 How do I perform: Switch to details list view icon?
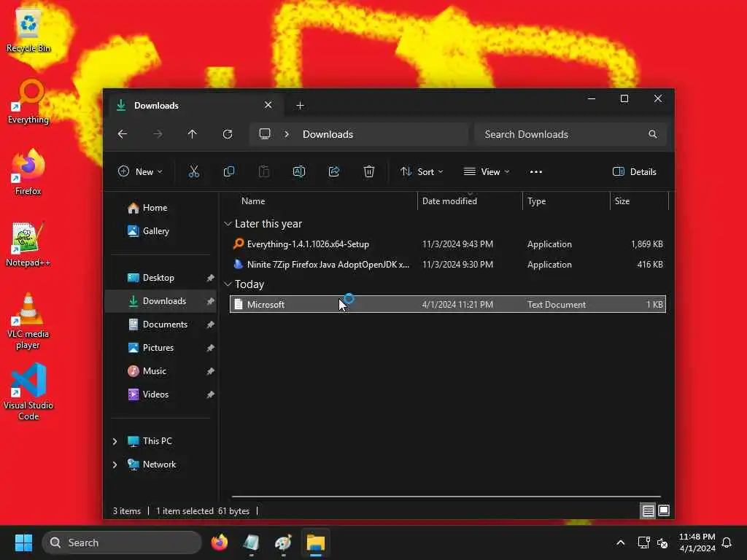648,511
